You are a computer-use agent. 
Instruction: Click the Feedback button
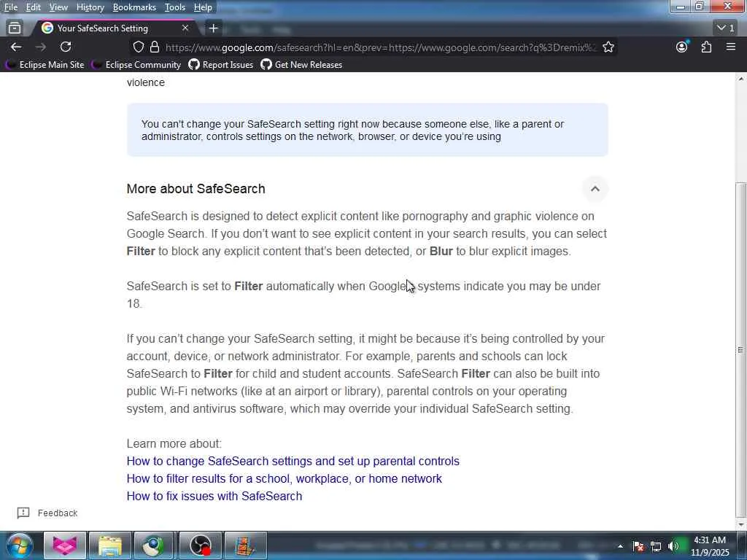pyautogui.click(x=47, y=513)
